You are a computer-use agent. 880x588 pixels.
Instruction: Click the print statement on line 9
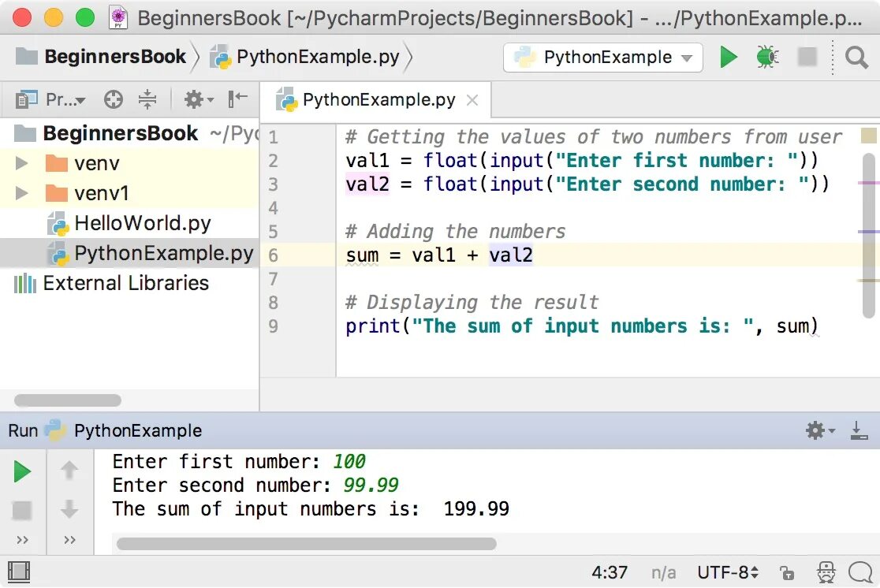click(x=582, y=326)
